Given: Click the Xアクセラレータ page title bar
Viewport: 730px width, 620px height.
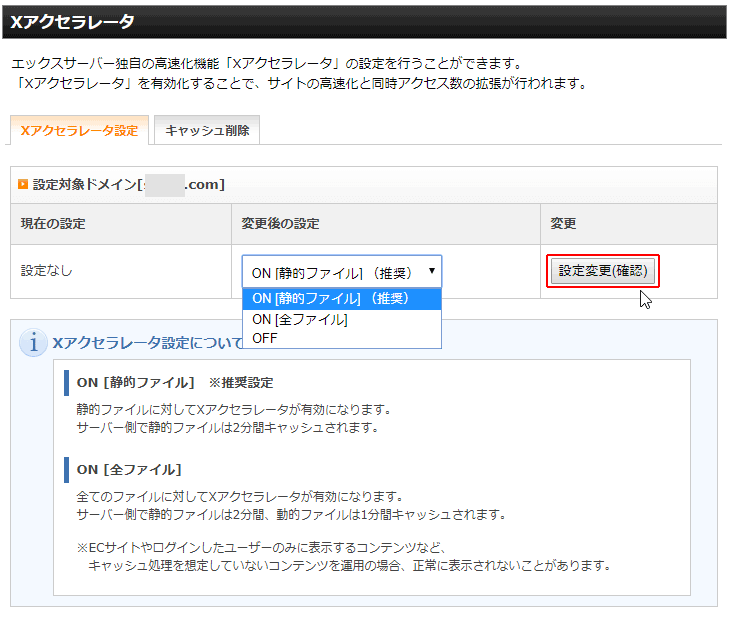Looking at the screenshot, I should (364, 21).
